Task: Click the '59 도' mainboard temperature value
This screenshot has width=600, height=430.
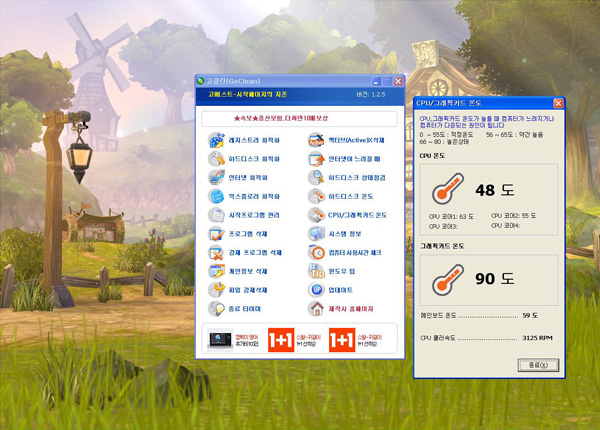Action: pyautogui.click(x=530, y=316)
